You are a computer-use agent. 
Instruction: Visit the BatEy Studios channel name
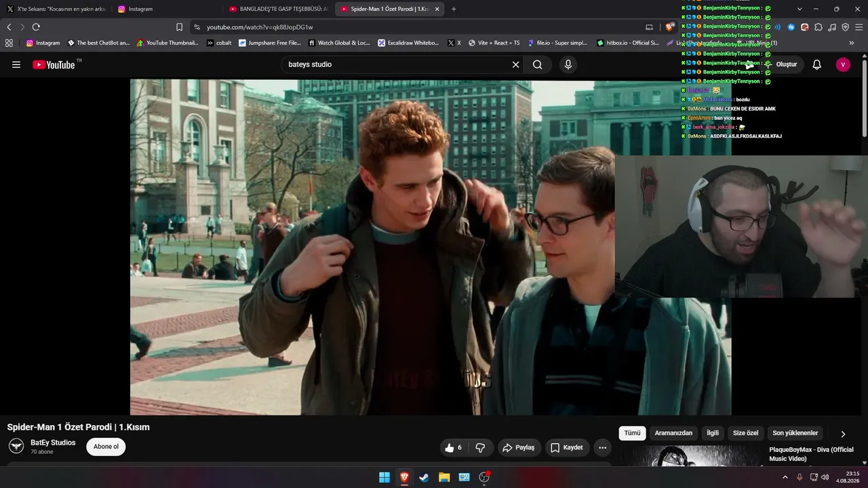coord(53,443)
